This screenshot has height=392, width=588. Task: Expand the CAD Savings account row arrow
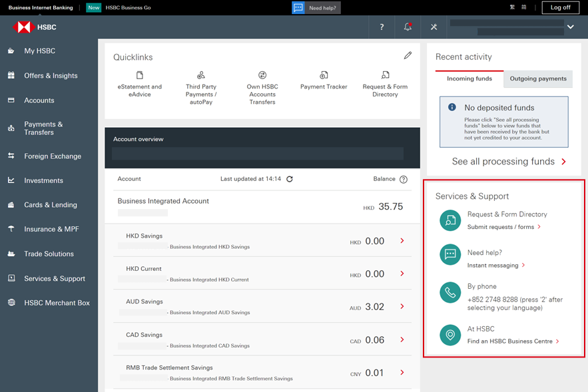pos(402,339)
